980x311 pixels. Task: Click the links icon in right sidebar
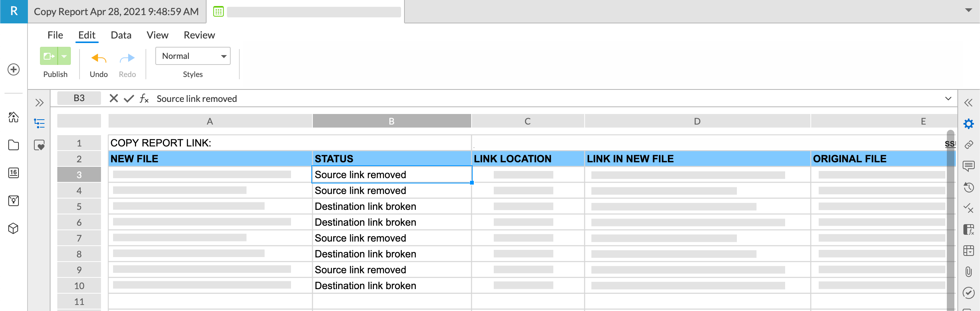click(x=968, y=145)
